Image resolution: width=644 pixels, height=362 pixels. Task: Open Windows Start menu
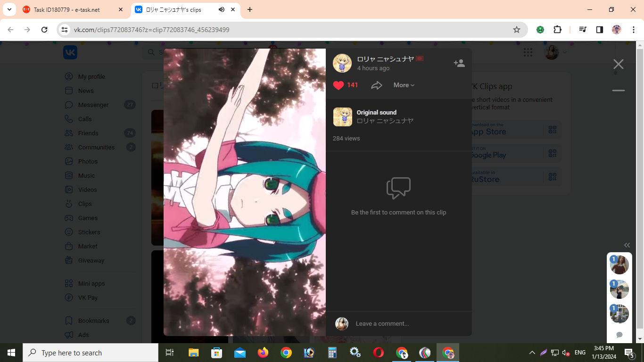(11, 353)
